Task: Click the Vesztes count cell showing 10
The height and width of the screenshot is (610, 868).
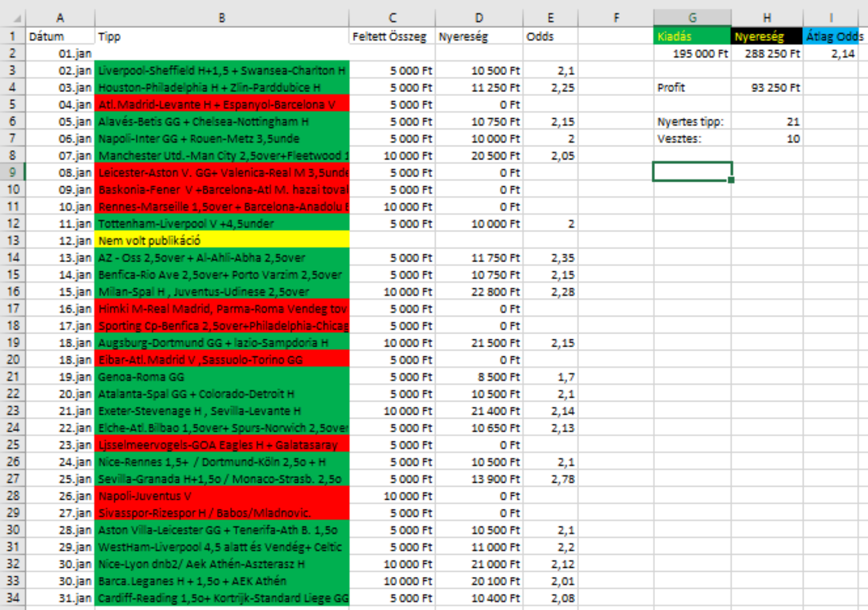Action: 766,139
